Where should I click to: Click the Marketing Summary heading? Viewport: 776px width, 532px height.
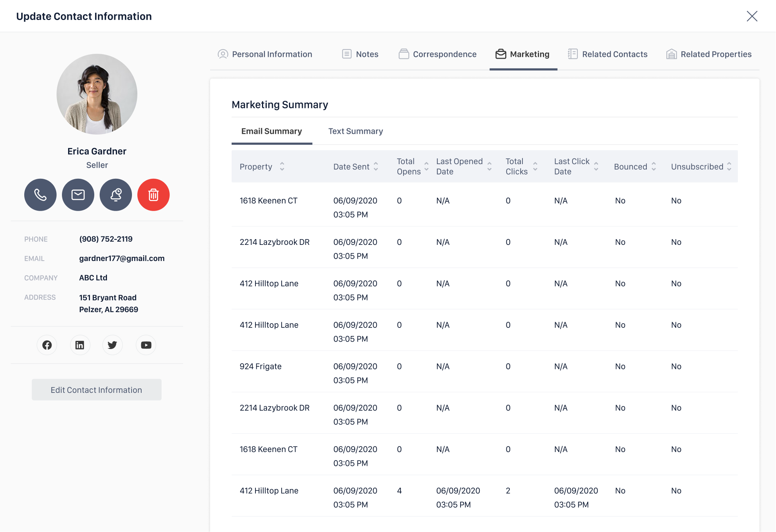tap(280, 105)
